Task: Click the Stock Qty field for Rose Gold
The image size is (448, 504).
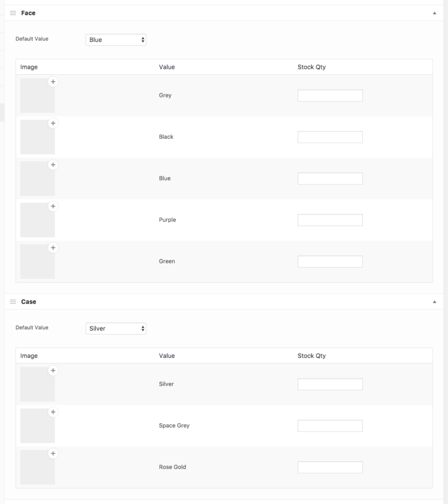Action: click(330, 467)
